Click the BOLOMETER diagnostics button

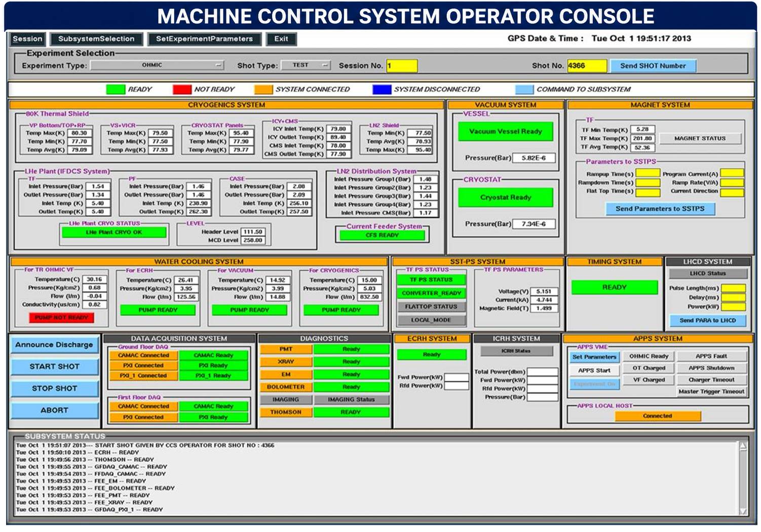[x=286, y=387]
